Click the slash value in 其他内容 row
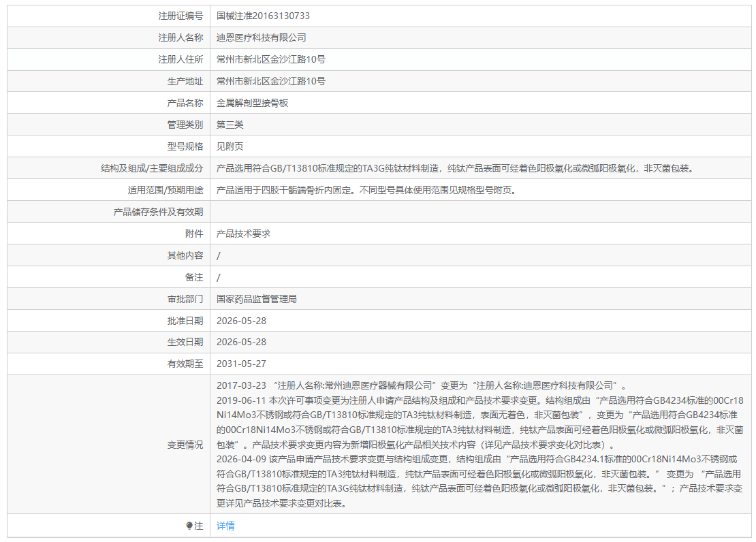The image size is (756, 542). click(219, 255)
